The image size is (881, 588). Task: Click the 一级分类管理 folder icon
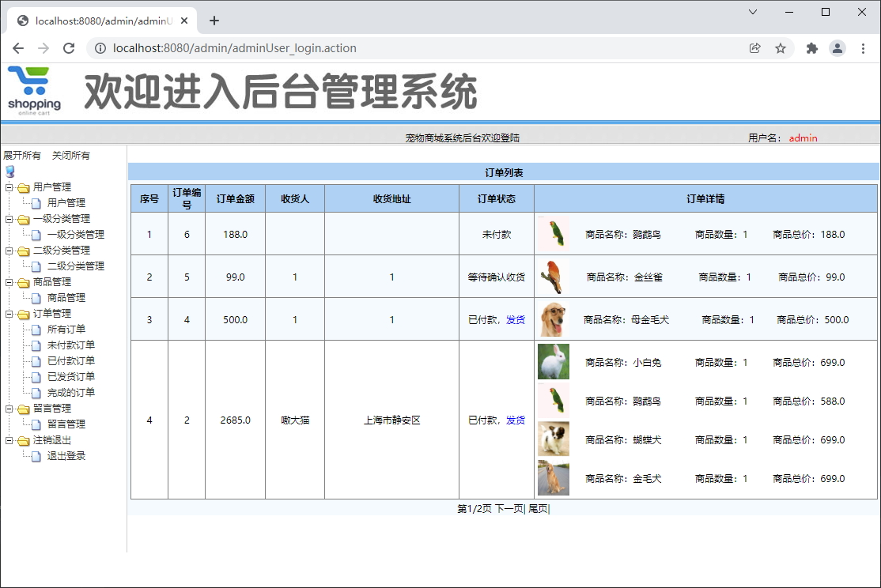click(23, 219)
